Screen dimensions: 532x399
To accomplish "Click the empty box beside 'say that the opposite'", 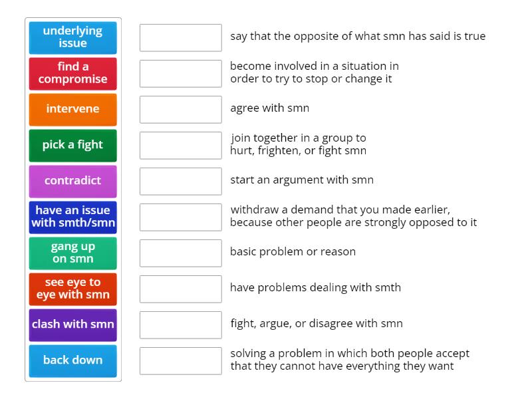I will tap(180, 37).
